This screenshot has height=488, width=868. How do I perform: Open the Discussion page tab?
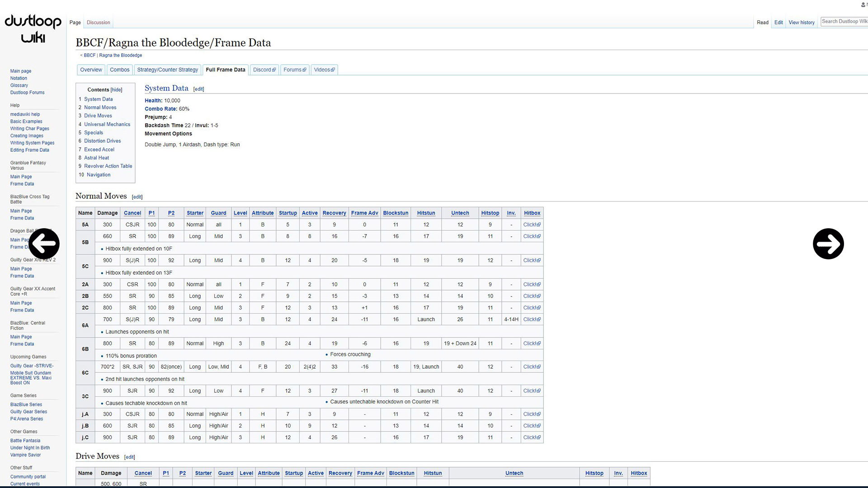pos(99,23)
